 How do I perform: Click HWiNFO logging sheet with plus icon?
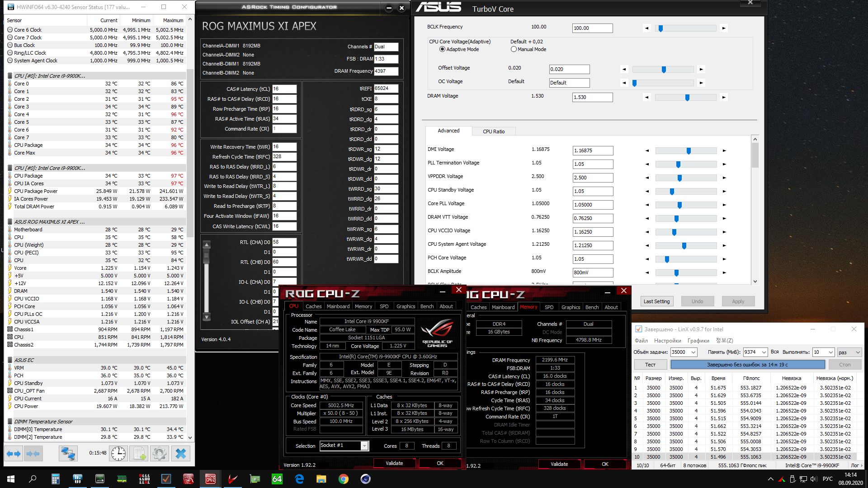tap(139, 453)
